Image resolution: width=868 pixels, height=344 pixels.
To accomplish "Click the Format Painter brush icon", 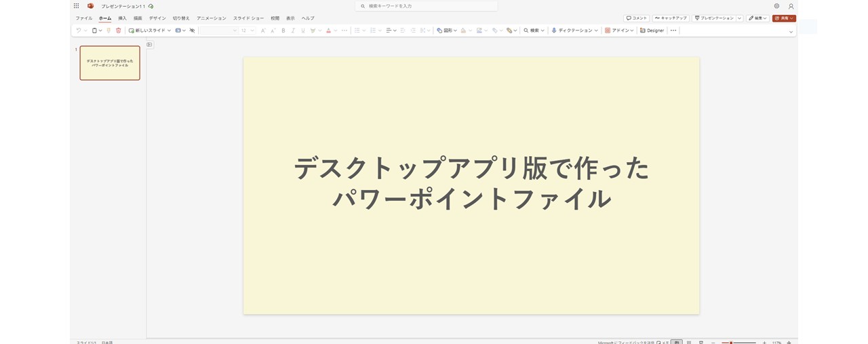I will pyautogui.click(x=108, y=31).
